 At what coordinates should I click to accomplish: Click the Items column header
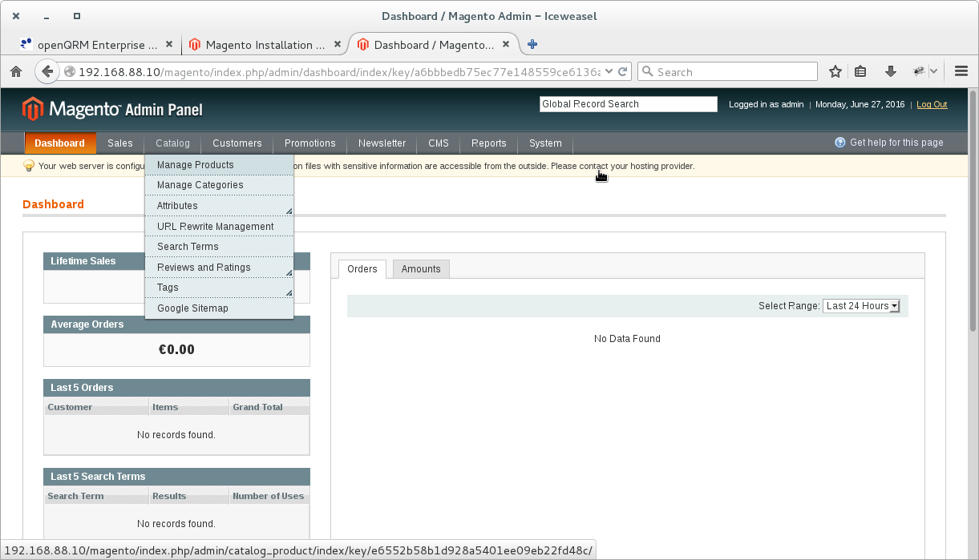click(189, 407)
